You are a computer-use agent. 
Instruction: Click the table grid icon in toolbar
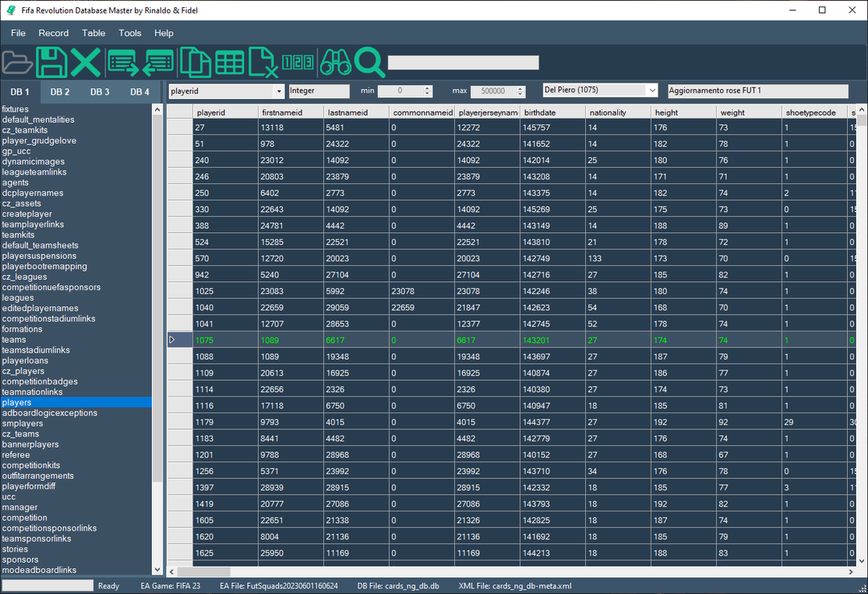[229, 62]
